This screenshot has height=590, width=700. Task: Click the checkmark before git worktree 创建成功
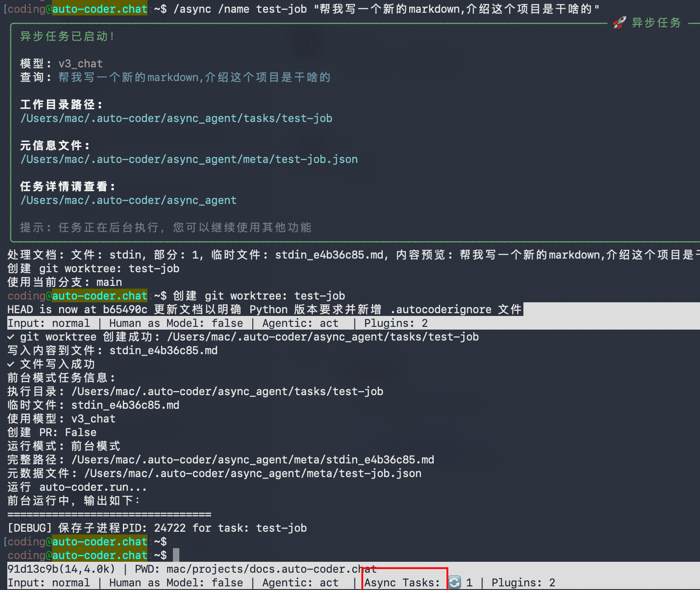click(x=11, y=337)
